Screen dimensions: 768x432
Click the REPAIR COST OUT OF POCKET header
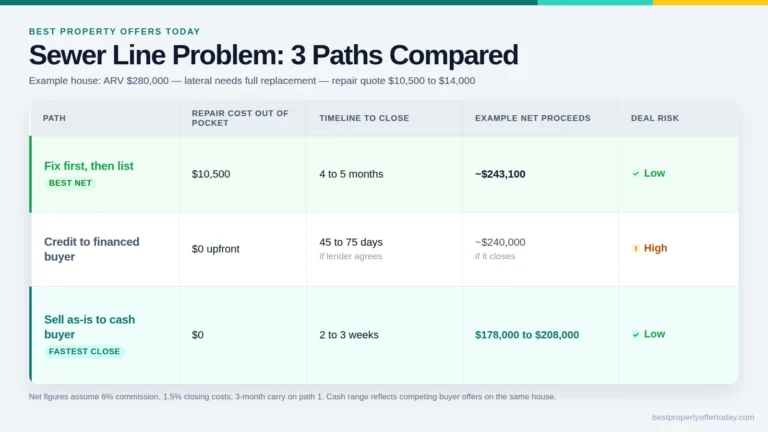pos(240,118)
